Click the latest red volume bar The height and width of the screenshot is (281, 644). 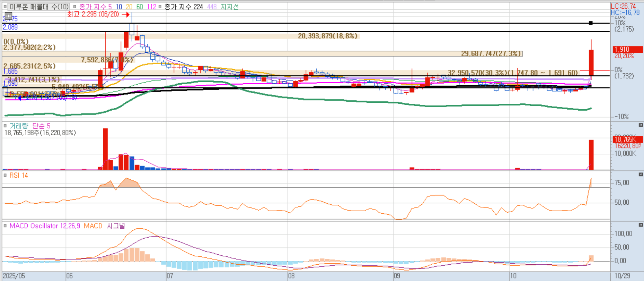point(591,155)
